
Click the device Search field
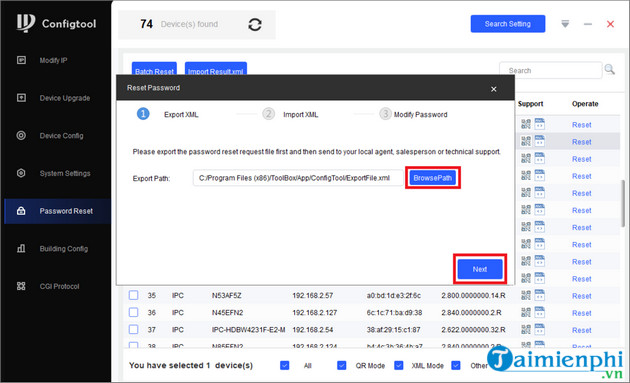point(550,70)
